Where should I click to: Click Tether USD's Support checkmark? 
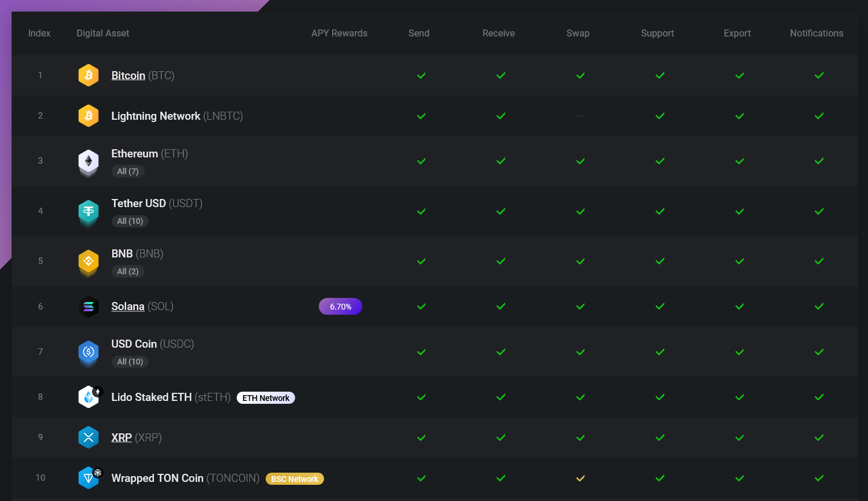(x=660, y=211)
